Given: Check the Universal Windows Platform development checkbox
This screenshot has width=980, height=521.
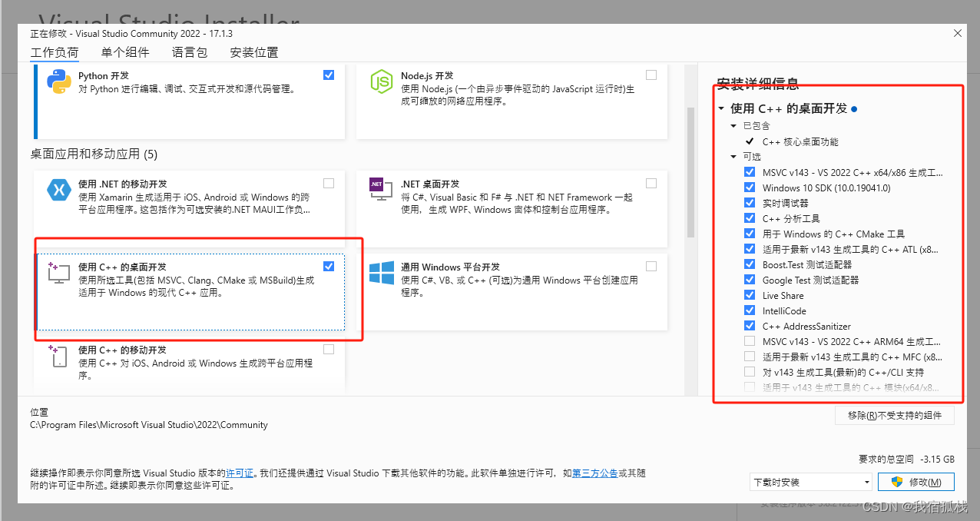Looking at the screenshot, I should [651, 266].
